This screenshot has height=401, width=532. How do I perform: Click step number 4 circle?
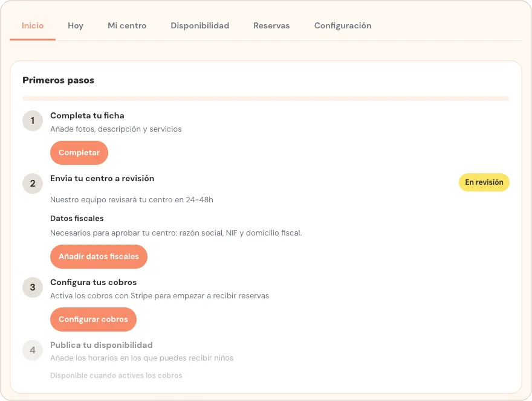[33, 350]
